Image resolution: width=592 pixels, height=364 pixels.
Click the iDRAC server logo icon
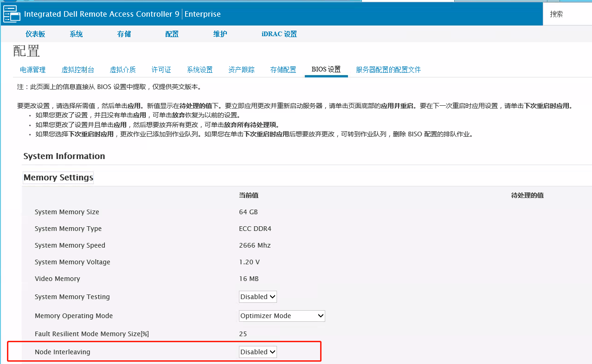[12, 14]
